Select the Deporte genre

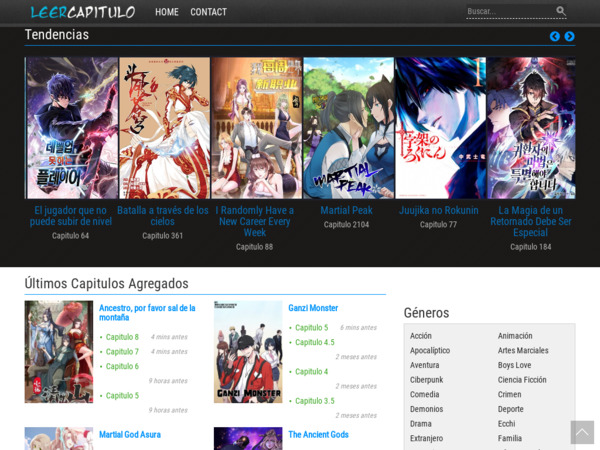[x=510, y=409]
